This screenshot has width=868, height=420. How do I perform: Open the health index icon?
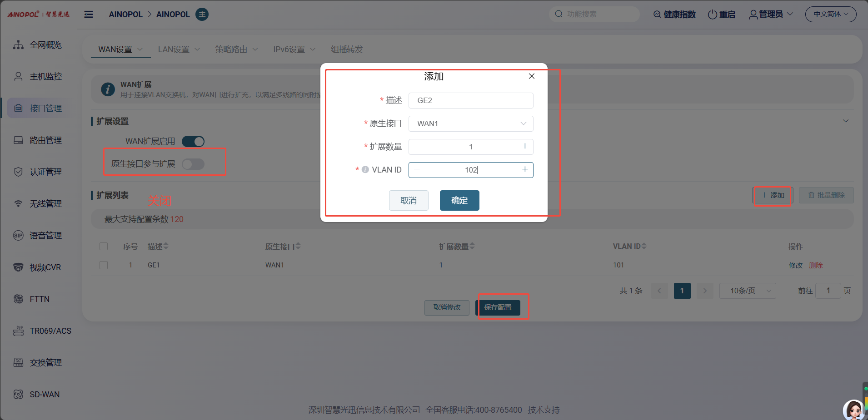pos(657,15)
